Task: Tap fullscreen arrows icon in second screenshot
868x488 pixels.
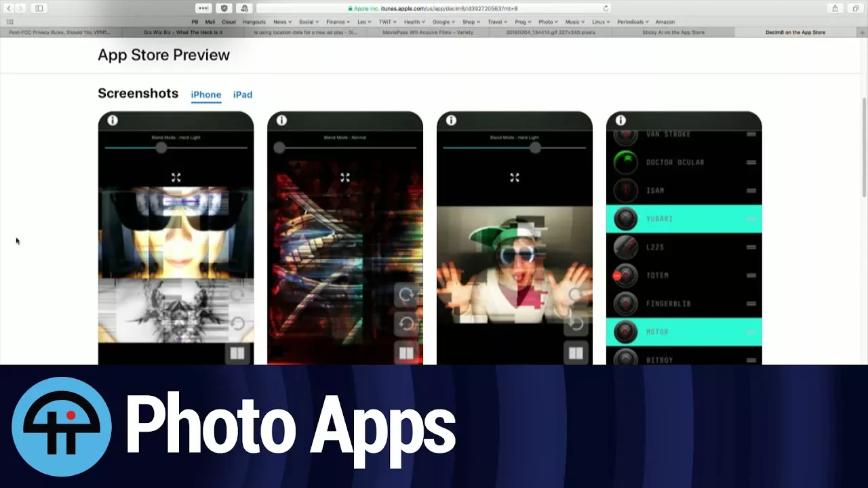Action: (x=345, y=178)
